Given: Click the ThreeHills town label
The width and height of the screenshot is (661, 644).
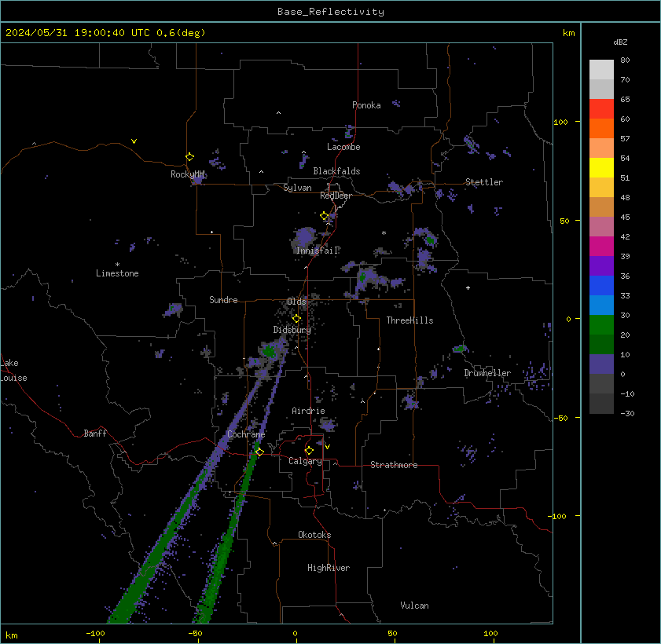Looking at the screenshot, I should click(409, 320).
